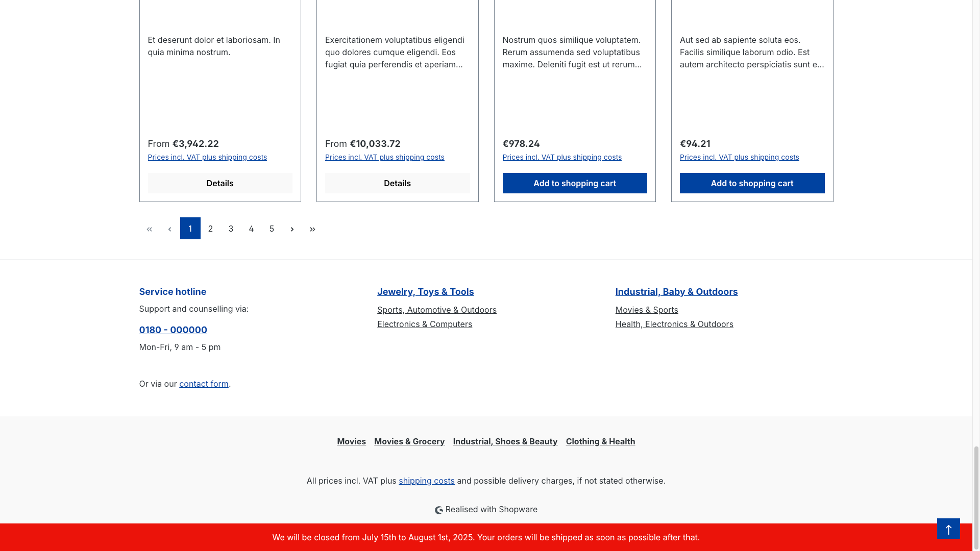View Details of €10,033.72 product
980x551 pixels.
[397, 183]
